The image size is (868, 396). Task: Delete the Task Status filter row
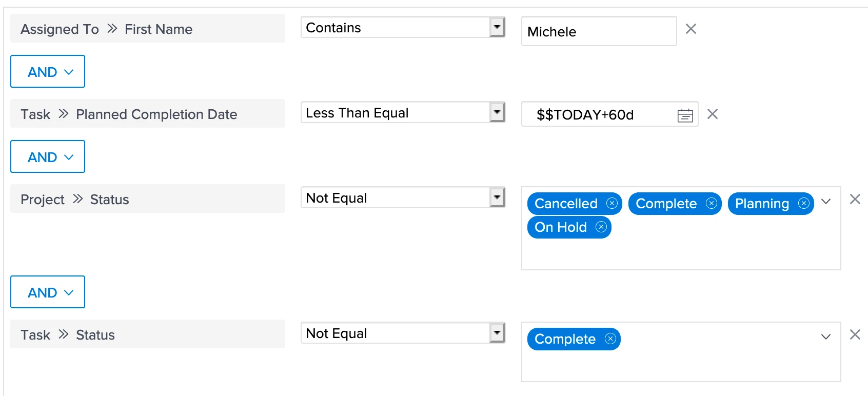(855, 334)
